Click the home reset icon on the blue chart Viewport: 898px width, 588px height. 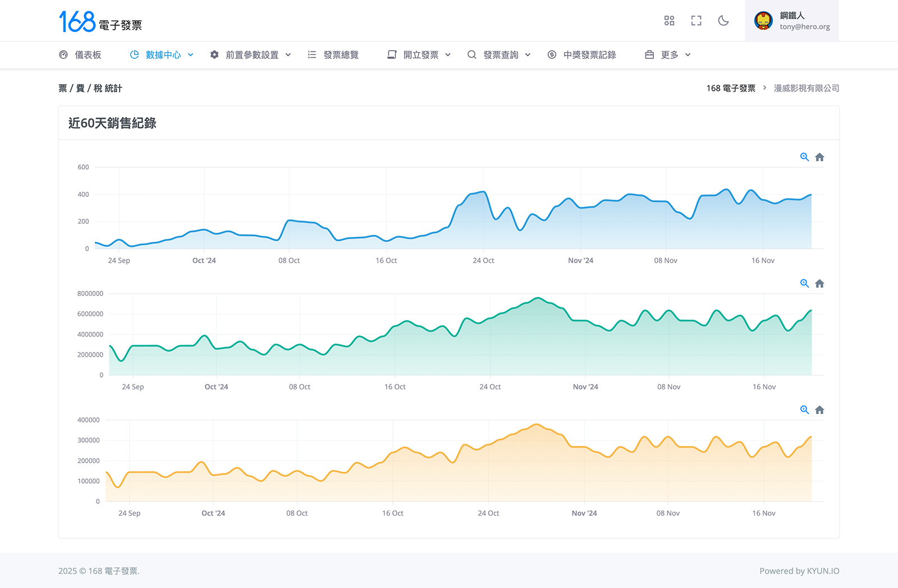[819, 157]
